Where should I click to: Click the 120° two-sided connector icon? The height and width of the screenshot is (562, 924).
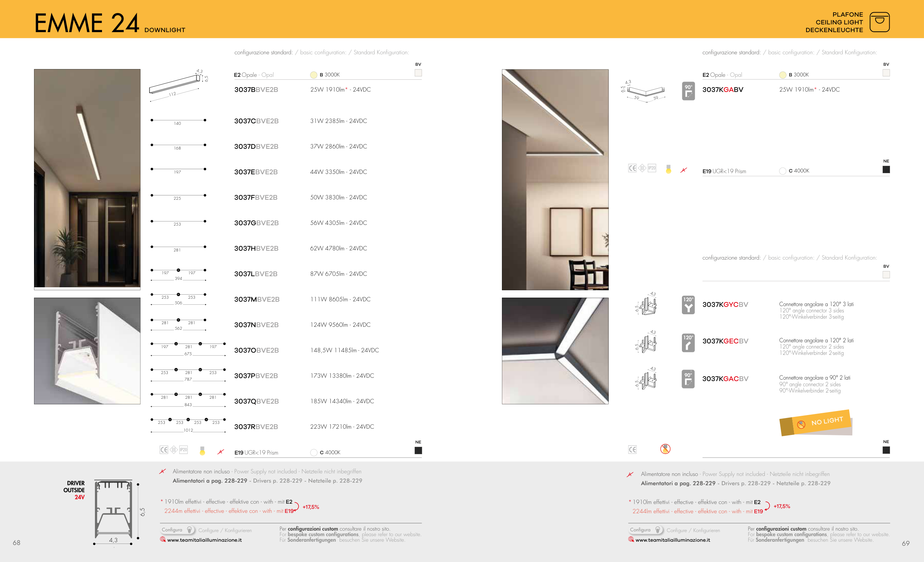click(x=688, y=343)
